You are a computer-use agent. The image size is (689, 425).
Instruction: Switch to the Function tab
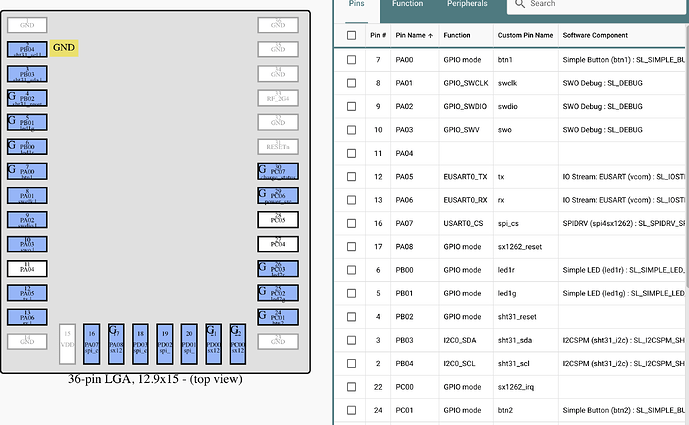click(407, 4)
